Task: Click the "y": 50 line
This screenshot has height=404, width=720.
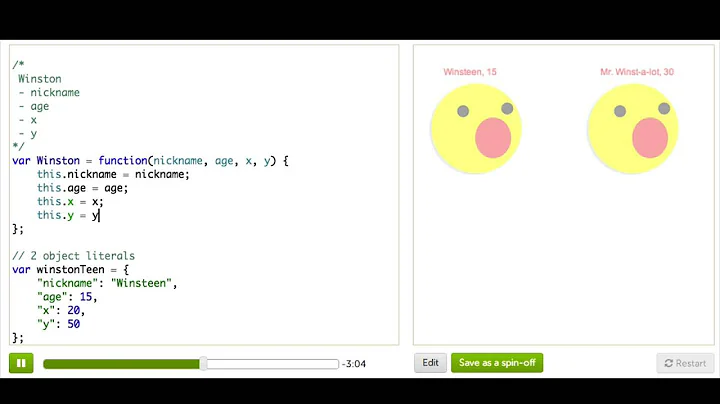Action: pos(58,324)
